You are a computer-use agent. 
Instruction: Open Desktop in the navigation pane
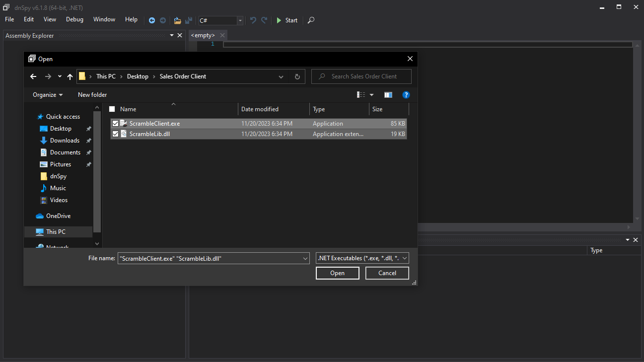pyautogui.click(x=61, y=129)
